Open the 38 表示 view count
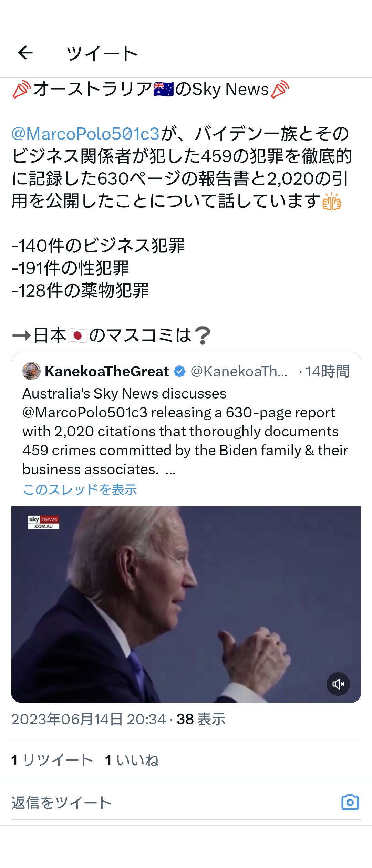The width and height of the screenshot is (372, 868). 201,720
